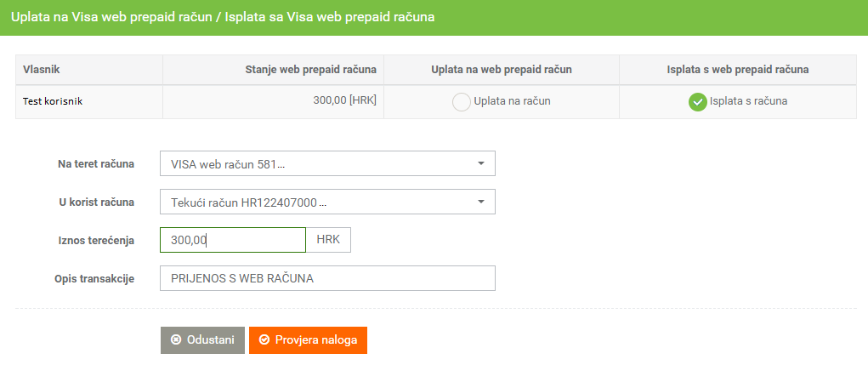Click the Tekući račun HR122407000 combo box
Screen dimensions: 868x382
click(x=327, y=202)
